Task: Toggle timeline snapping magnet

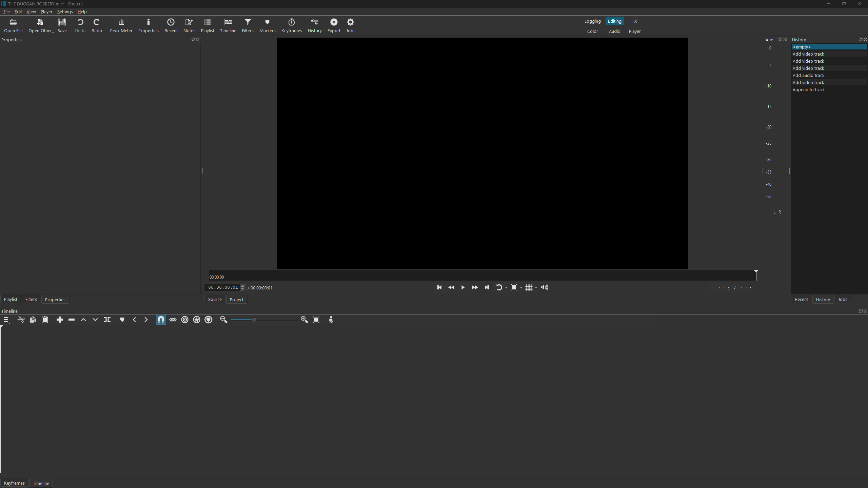Action: coord(161,320)
